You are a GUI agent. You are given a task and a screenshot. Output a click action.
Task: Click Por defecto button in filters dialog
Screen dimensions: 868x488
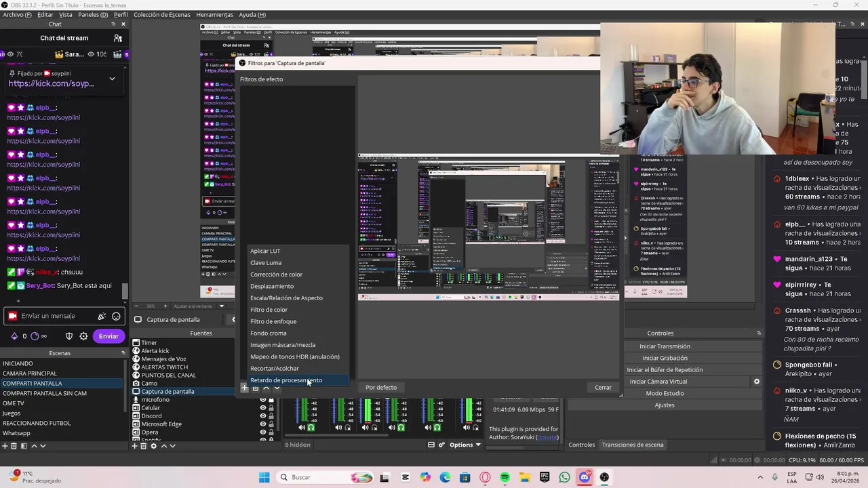381,388
